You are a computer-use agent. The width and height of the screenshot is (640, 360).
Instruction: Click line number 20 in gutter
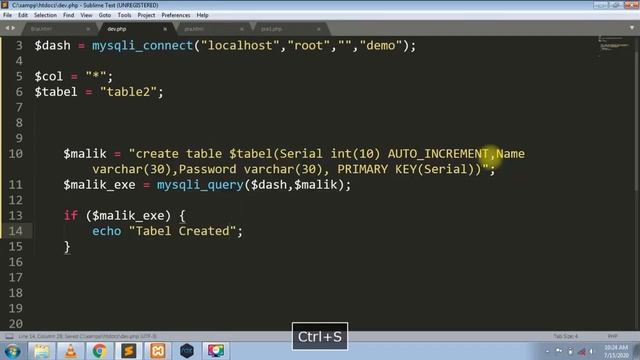[16, 324]
